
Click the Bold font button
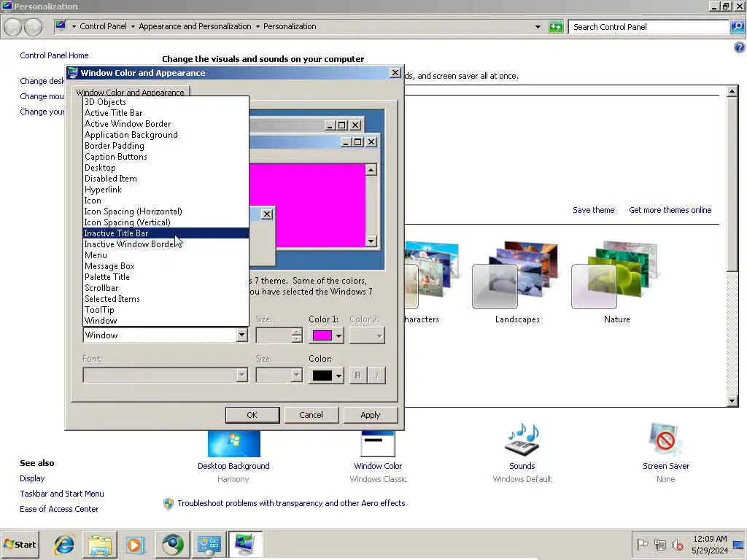pos(357,376)
